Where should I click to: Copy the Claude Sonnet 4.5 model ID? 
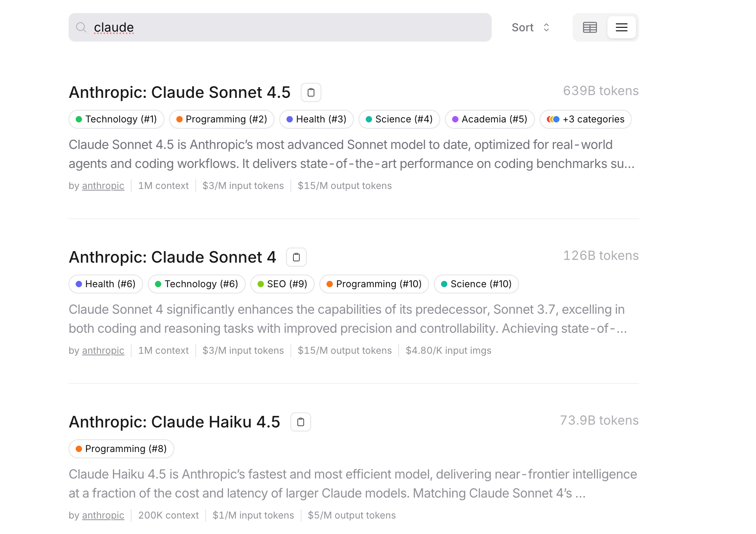(311, 92)
